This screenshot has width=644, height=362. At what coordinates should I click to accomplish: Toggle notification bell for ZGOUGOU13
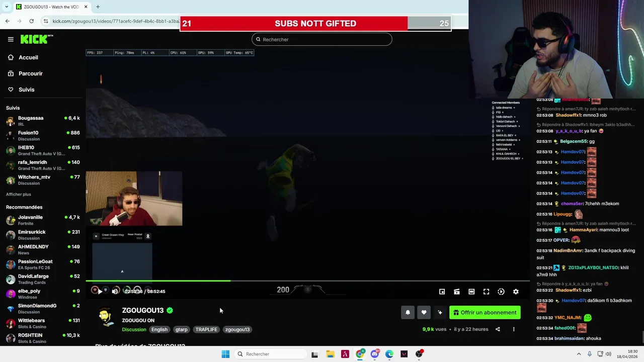(408, 312)
